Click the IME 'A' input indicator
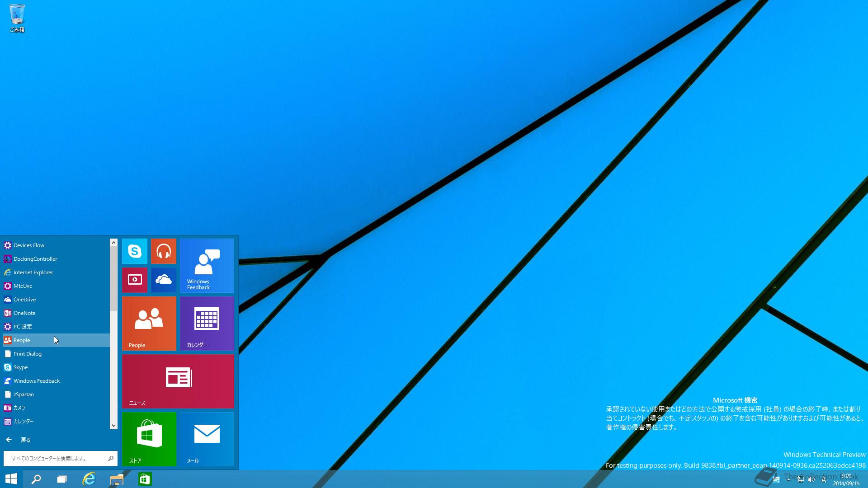The height and width of the screenshot is (488, 868). pyautogui.click(x=824, y=479)
